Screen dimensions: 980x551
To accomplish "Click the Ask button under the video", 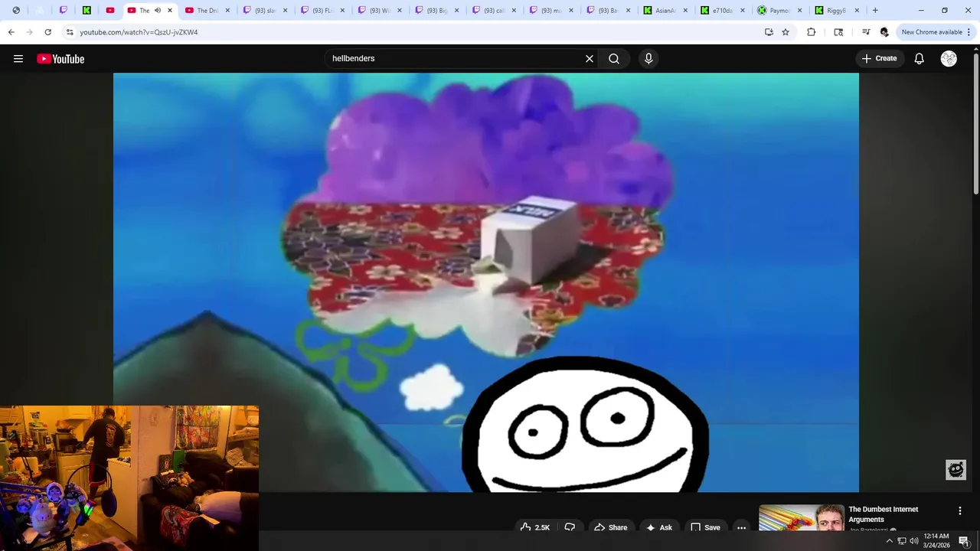I will [x=659, y=527].
